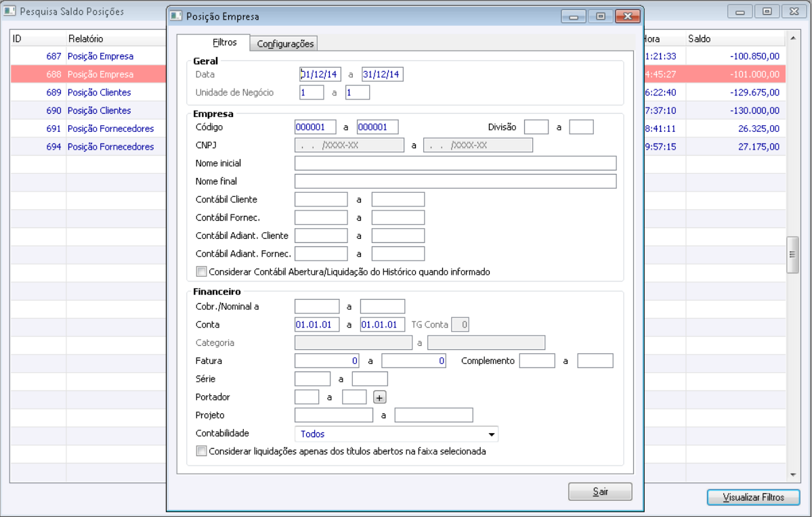
Task: Click the first Fatura field
Action: (x=327, y=361)
